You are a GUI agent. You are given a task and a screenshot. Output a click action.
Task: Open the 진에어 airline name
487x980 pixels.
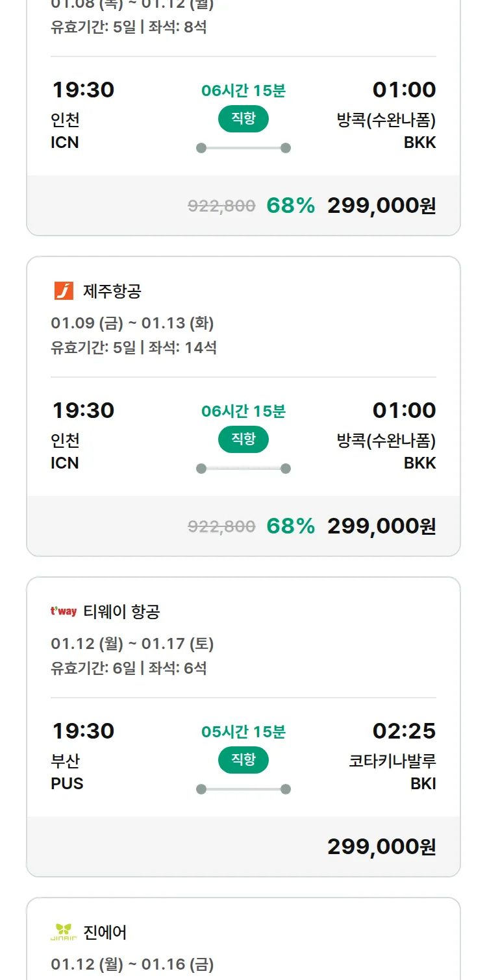[x=105, y=933]
